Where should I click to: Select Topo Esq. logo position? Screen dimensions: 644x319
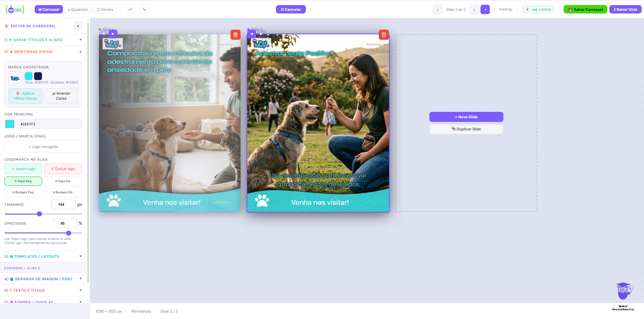click(23, 181)
